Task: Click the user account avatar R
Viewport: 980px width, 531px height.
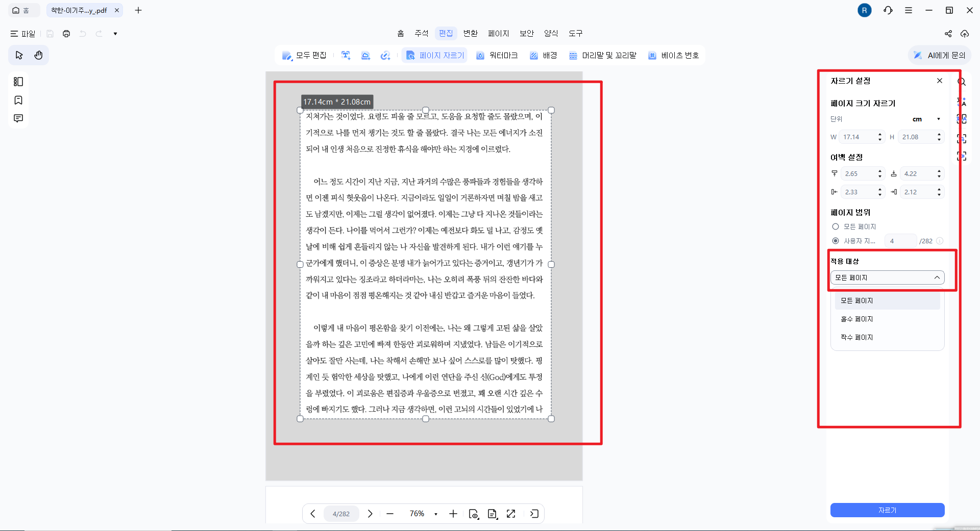Action: (865, 10)
